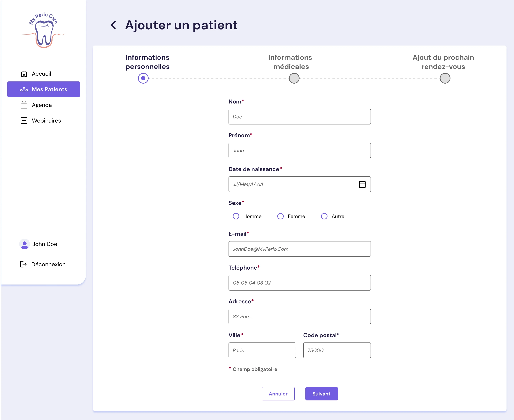This screenshot has height=420, width=514.
Task: Click the Accueil home icon
Action: click(x=24, y=74)
